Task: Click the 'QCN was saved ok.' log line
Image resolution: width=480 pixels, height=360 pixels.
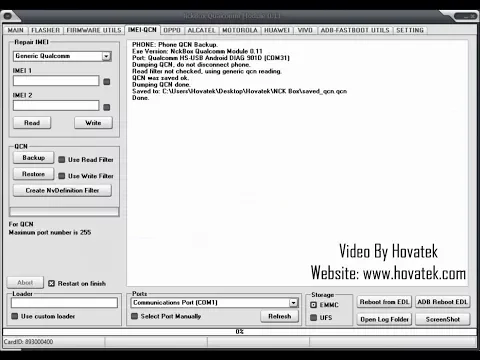Action: 161,78
